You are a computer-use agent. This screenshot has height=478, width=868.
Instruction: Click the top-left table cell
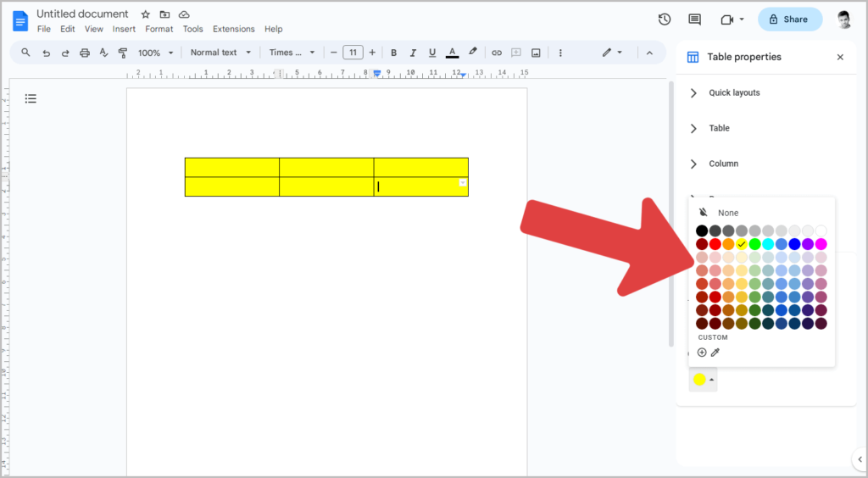[232, 167]
